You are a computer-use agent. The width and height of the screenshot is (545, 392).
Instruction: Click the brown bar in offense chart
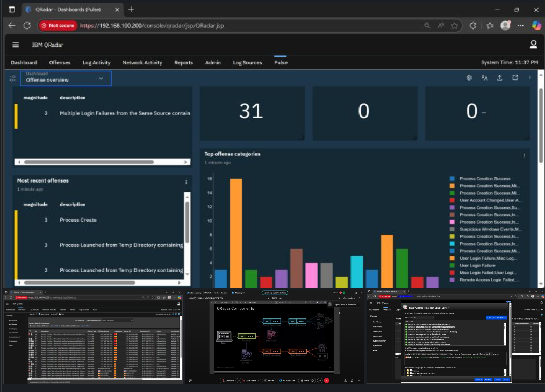tap(296, 268)
